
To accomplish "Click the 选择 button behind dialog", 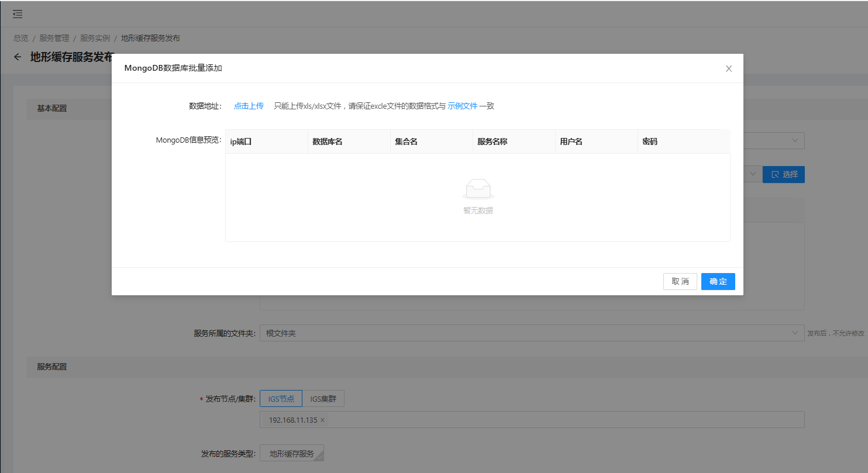I will (784, 174).
